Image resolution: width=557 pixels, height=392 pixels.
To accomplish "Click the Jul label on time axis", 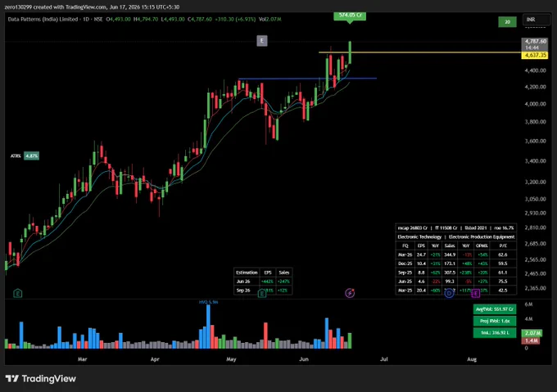I will coord(384,359).
